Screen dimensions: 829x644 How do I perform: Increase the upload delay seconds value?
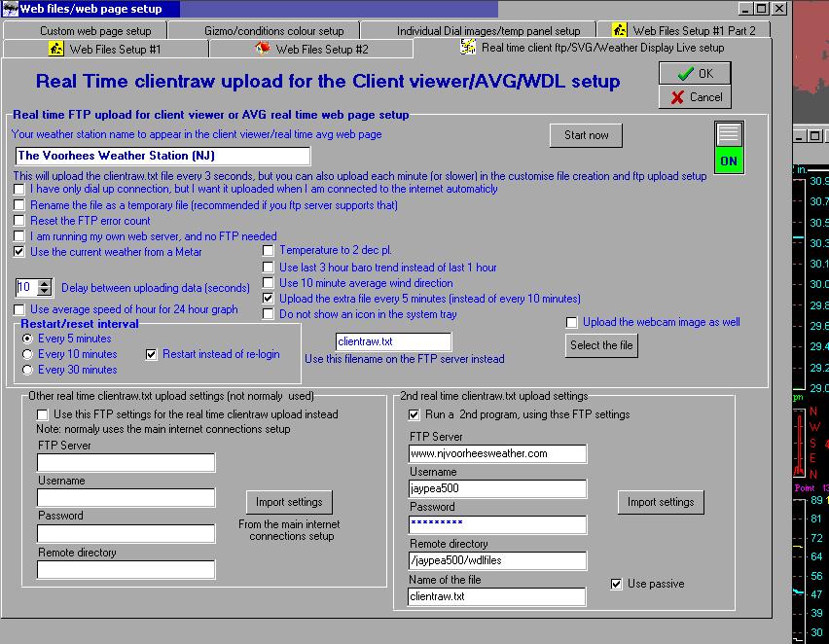45,283
